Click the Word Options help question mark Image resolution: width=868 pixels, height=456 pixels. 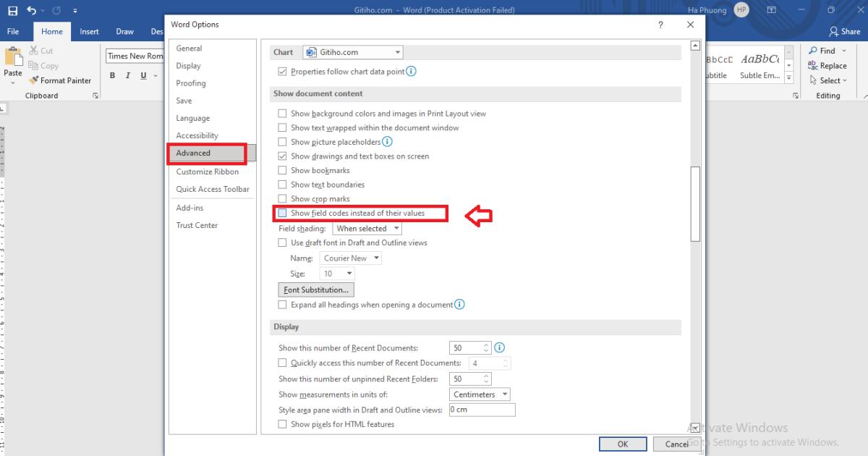pos(660,25)
